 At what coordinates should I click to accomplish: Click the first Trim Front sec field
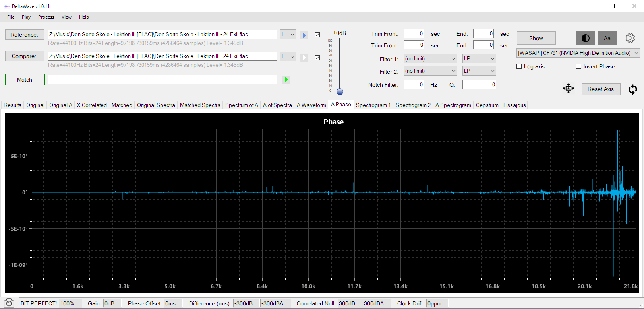[x=414, y=34]
